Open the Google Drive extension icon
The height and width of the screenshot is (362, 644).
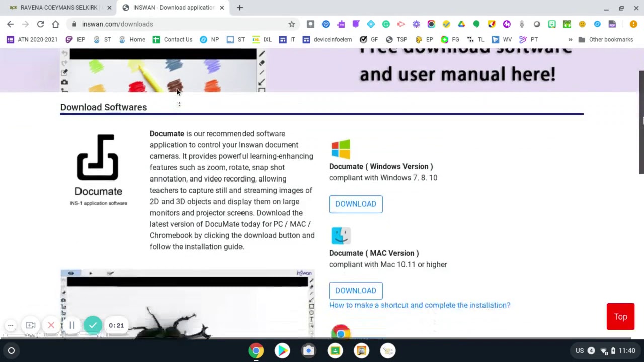tap(461, 24)
